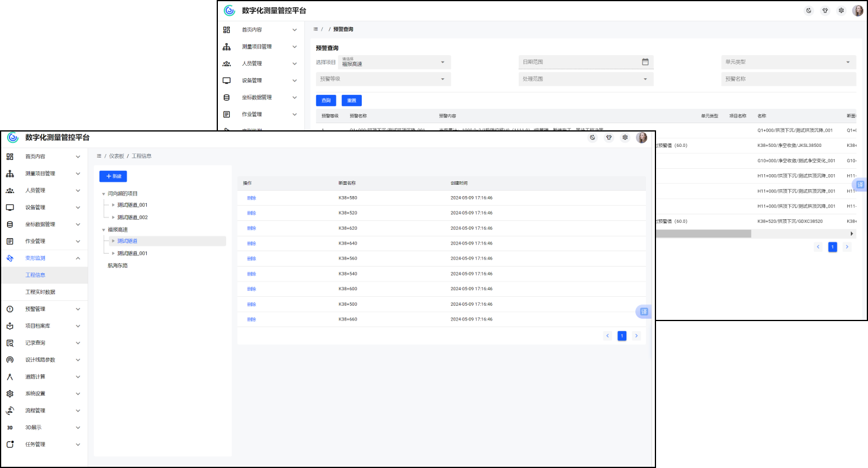Open 工程信息 submenu item

(44, 275)
